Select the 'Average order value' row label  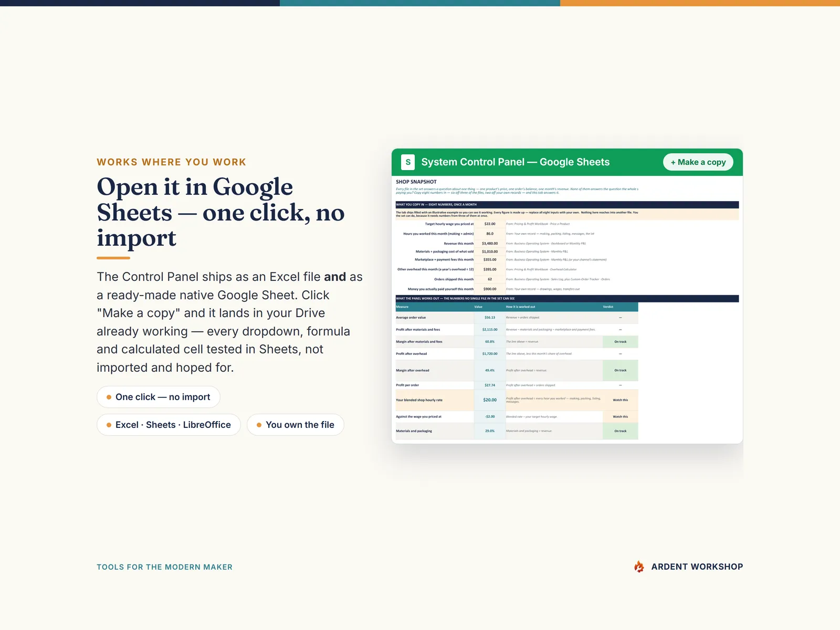tap(411, 318)
